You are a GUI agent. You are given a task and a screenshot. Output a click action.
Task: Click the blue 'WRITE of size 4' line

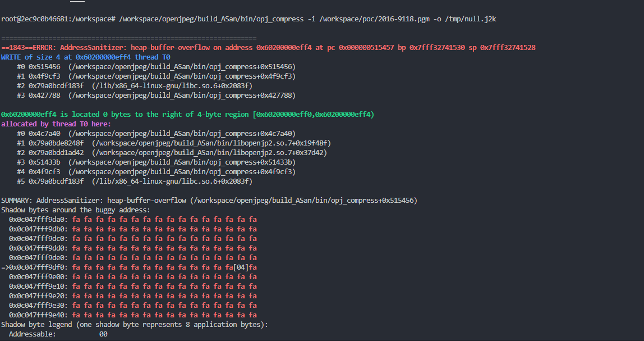86,57
